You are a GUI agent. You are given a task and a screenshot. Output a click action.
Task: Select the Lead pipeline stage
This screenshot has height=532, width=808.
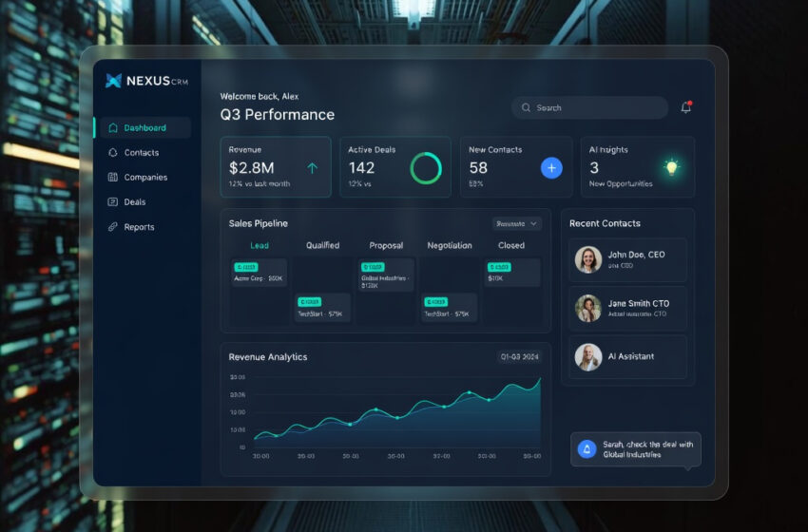click(x=260, y=246)
